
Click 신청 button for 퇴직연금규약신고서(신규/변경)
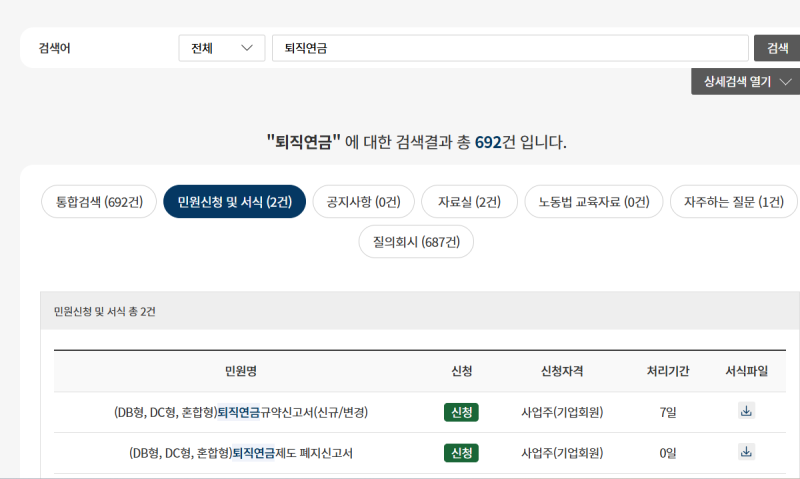[x=461, y=412]
